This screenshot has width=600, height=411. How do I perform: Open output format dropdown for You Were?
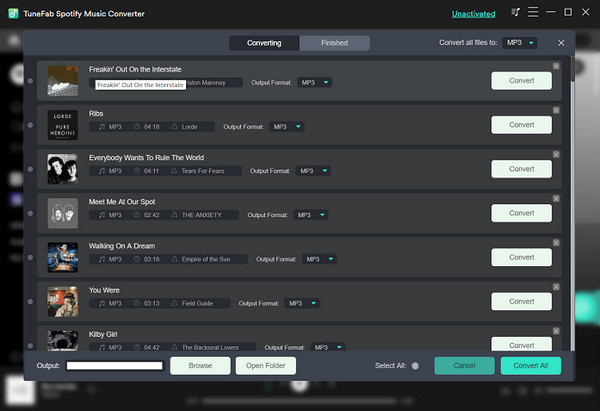pos(302,303)
